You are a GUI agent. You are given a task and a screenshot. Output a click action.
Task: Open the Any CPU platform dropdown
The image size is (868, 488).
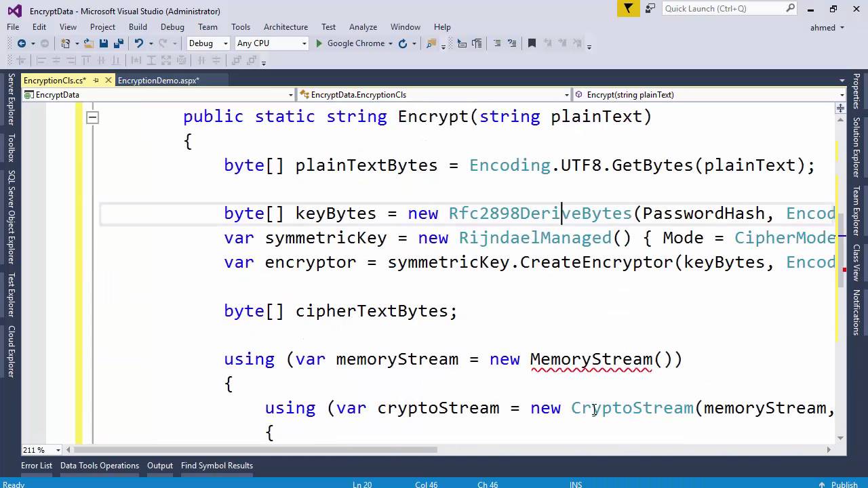271,43
